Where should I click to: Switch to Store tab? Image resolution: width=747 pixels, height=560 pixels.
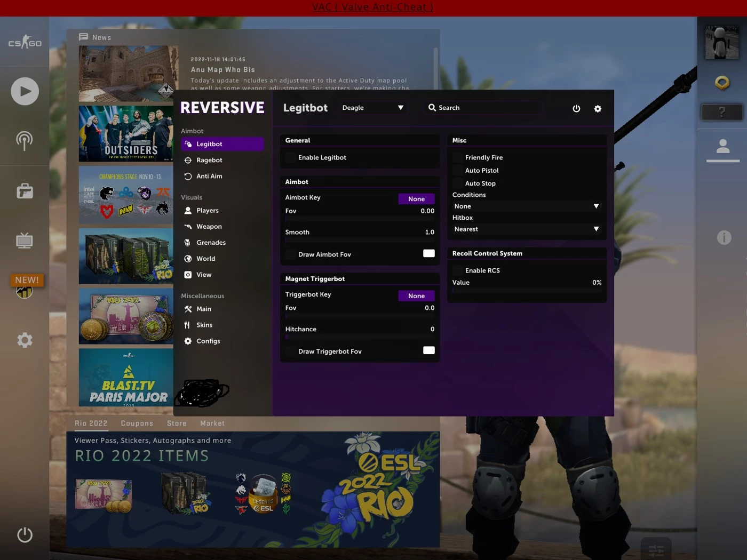pos(177,423)
